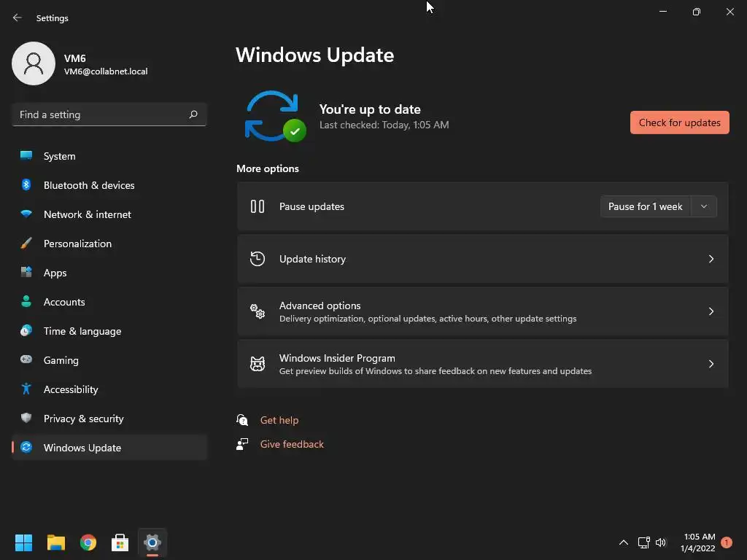
Task: Click the Network wifi icon in sidebar
Action: (26, 214)
